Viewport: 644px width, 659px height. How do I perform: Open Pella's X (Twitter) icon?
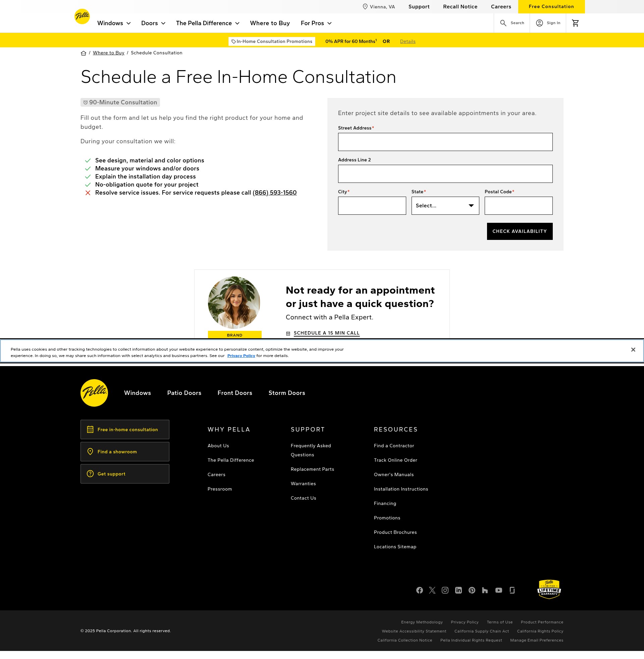432,590
